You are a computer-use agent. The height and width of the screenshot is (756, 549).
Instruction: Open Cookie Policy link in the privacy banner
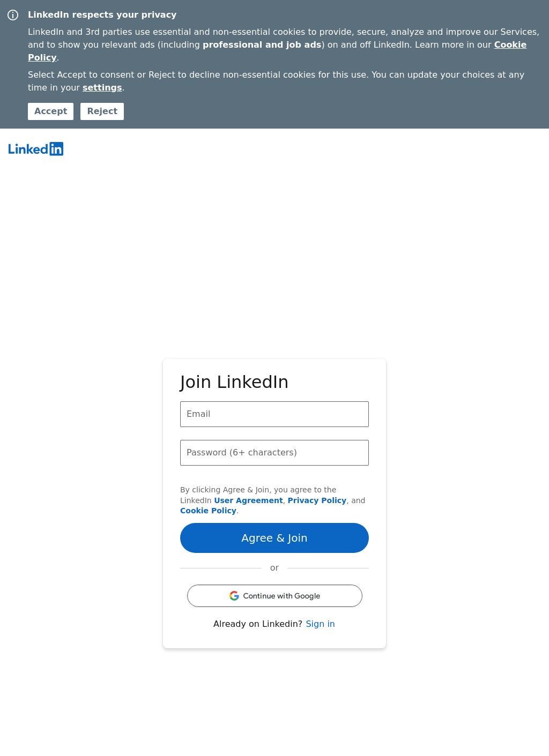click(x=510, y=45)
